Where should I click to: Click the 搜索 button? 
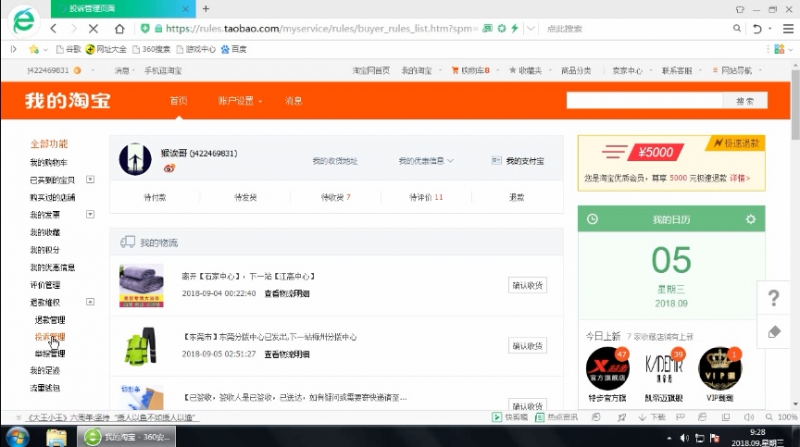click(x=745, y=101)
